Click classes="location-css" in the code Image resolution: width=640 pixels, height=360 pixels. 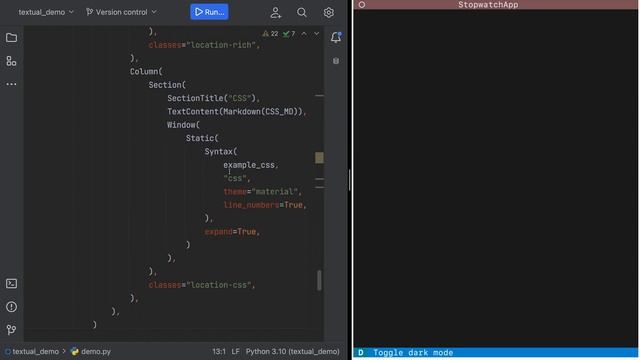[202, 285]
